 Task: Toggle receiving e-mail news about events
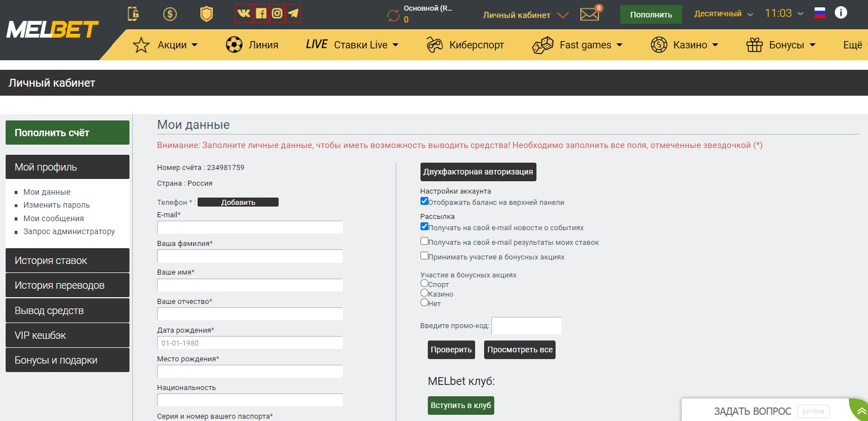[x=424, y=227]
